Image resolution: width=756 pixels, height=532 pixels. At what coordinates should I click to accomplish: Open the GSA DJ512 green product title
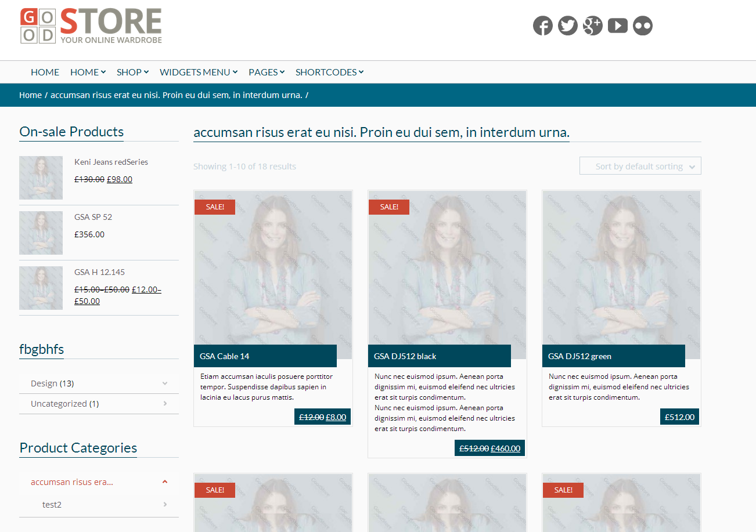[579, 356]
